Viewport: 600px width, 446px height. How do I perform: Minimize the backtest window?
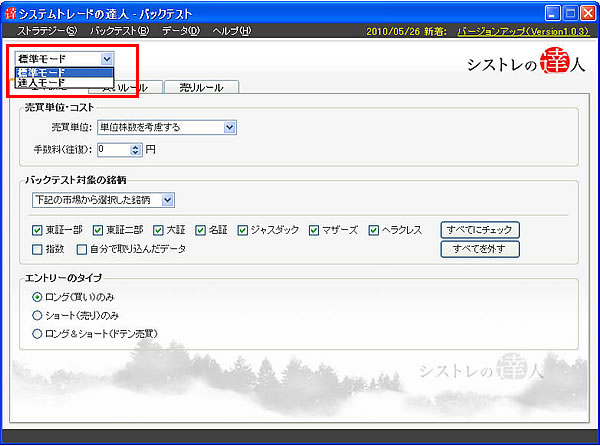pyautogui.click(x=552, y=13)
